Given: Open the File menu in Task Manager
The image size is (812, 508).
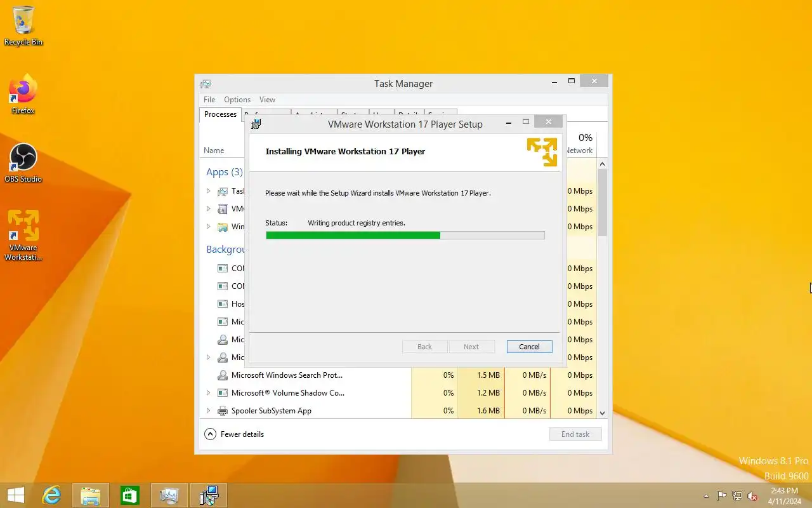Looking at the screenshot, I should click(209, 100).
